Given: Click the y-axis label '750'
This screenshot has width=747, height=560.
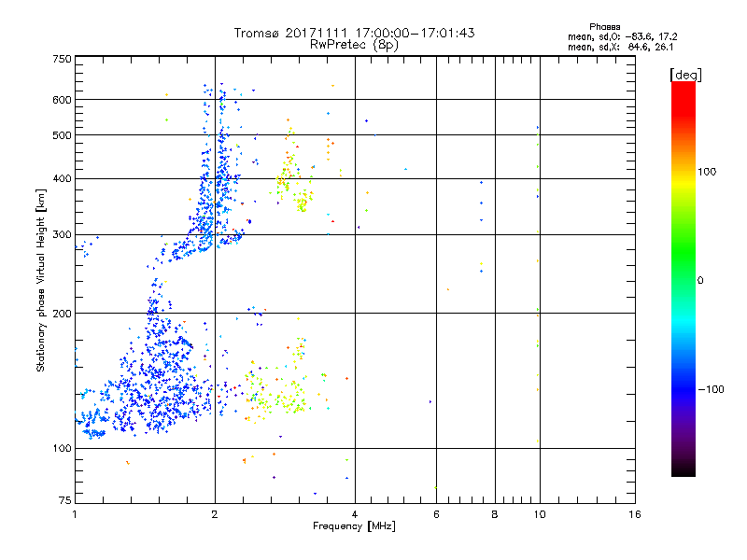Looking at the screenshot, I should tap(62, 59).
